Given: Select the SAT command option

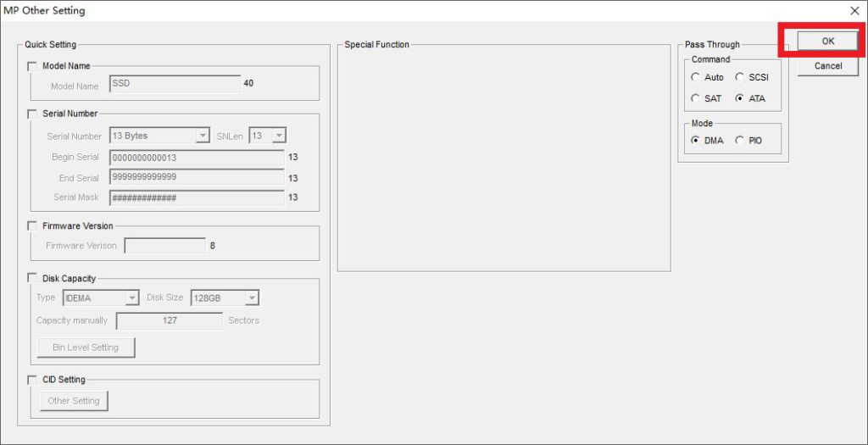Looking at the screenshot, I should [696, 98].
